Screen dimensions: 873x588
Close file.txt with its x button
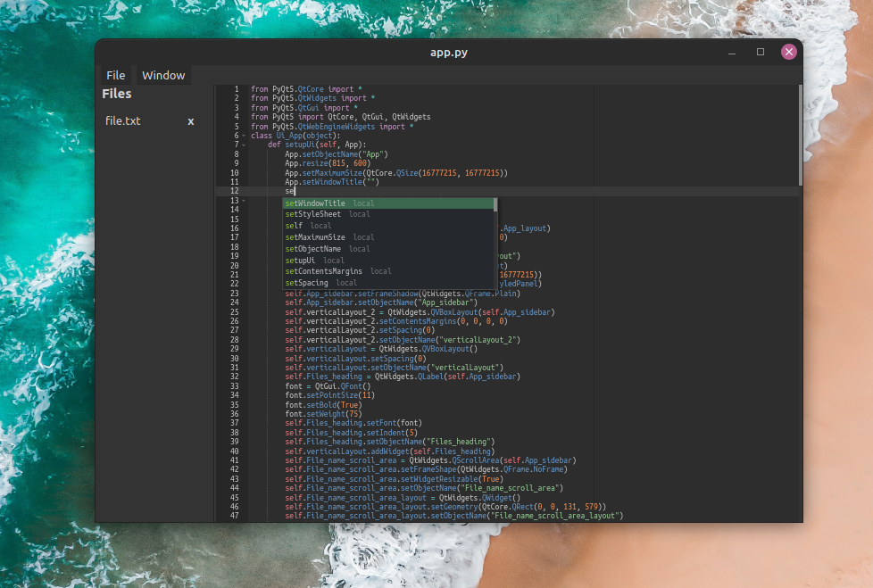coord(191,121)
